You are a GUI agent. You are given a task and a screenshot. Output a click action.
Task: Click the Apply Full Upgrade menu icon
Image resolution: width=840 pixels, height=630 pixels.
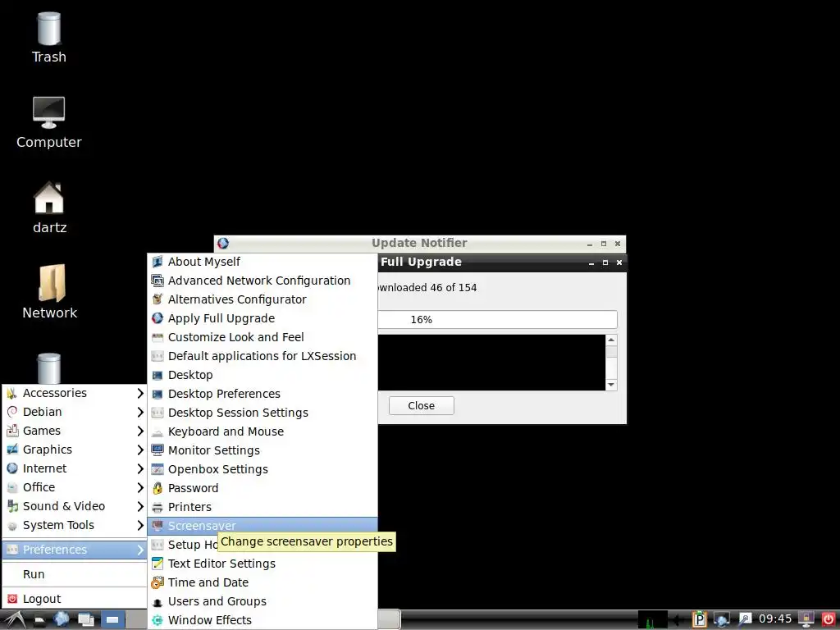157,318
